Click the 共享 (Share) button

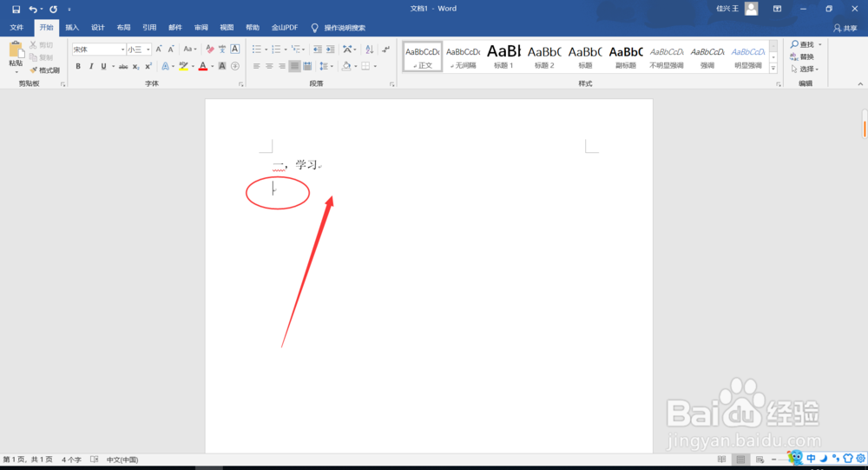point(845,28)
